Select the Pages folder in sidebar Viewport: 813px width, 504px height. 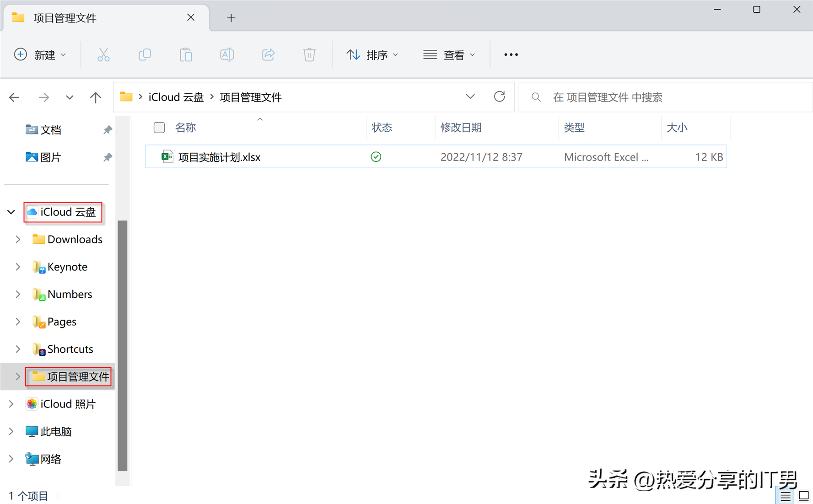pyautogui.click(x=54, y=322)
